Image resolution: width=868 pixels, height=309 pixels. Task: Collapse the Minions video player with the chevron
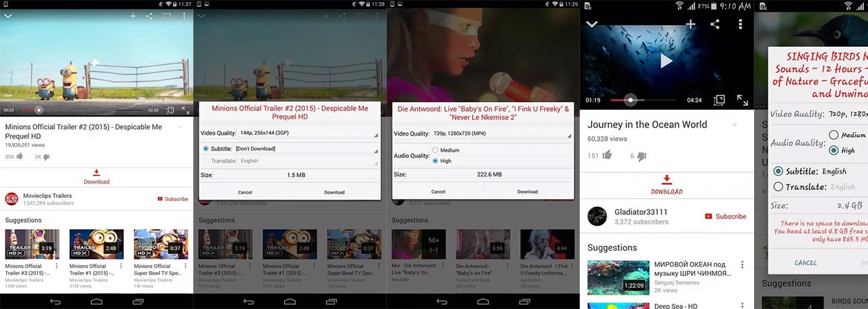click(9, 16)
